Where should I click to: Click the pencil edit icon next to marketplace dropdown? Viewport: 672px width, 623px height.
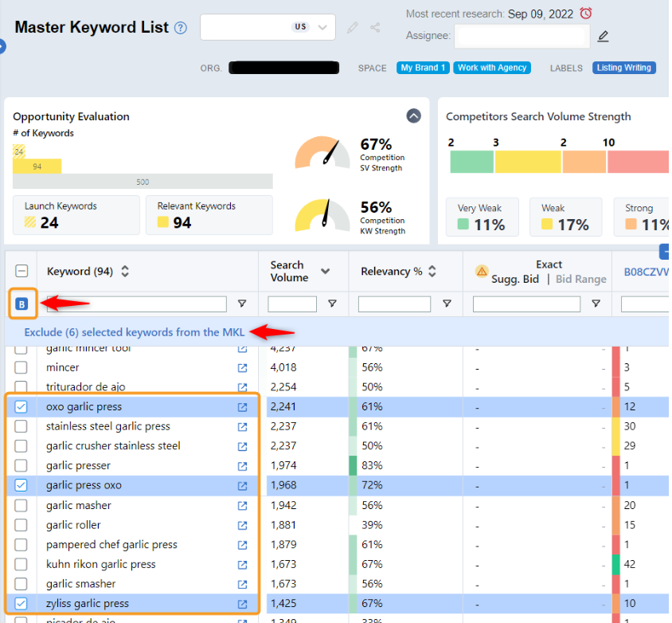point(353,28)
